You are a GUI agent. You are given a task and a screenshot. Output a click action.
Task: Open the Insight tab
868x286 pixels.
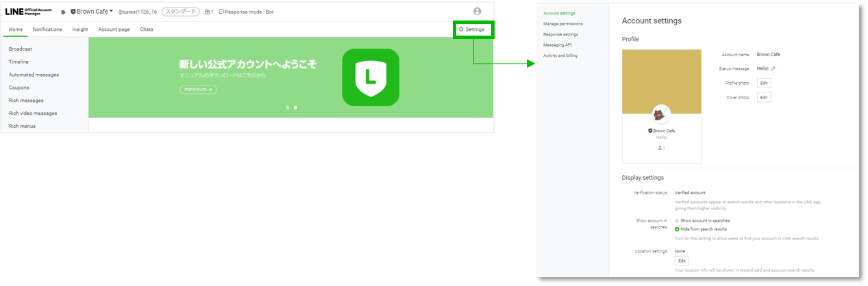click(80, 29)
